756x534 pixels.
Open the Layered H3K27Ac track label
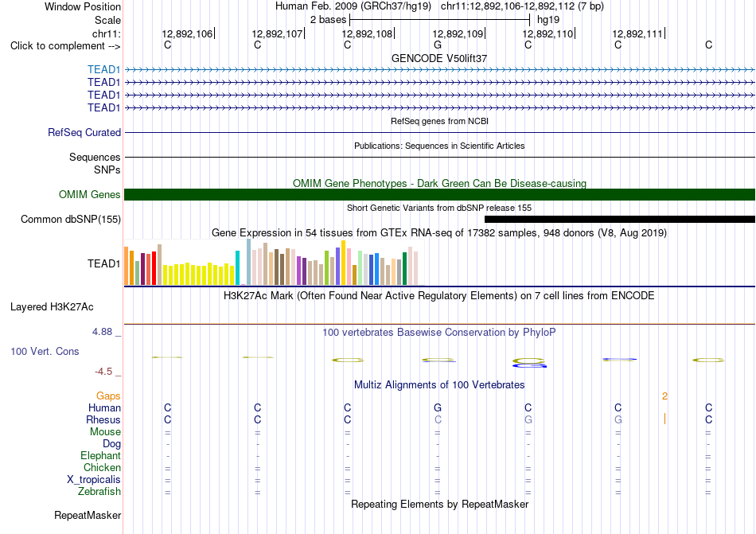point(52,307)
